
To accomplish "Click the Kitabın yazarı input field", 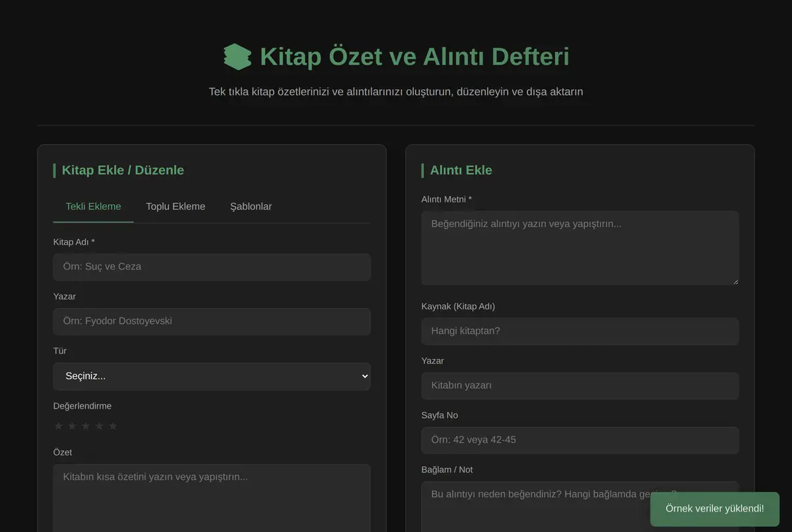I will click(x=580, y=385).
